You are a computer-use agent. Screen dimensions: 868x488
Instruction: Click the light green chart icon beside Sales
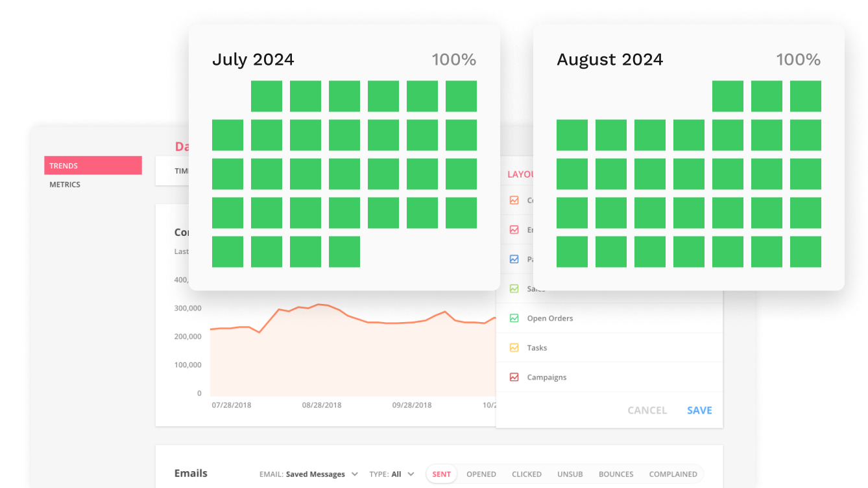[514, 288]
